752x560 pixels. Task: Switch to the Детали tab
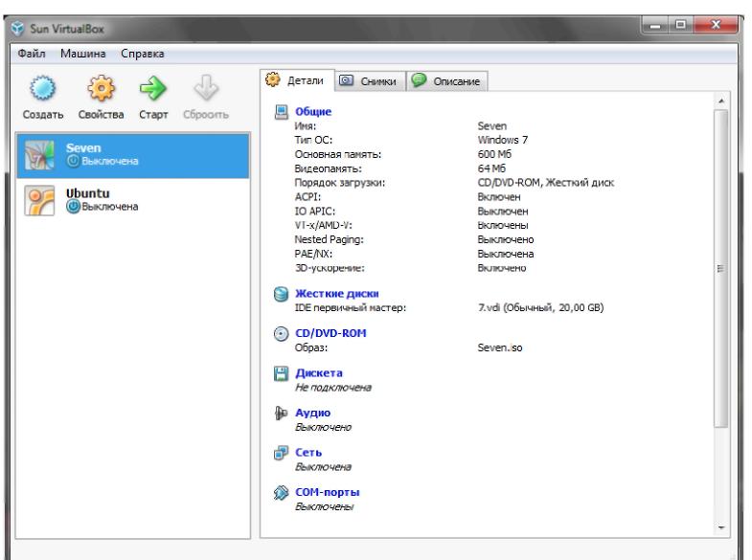tap(297, 80)
